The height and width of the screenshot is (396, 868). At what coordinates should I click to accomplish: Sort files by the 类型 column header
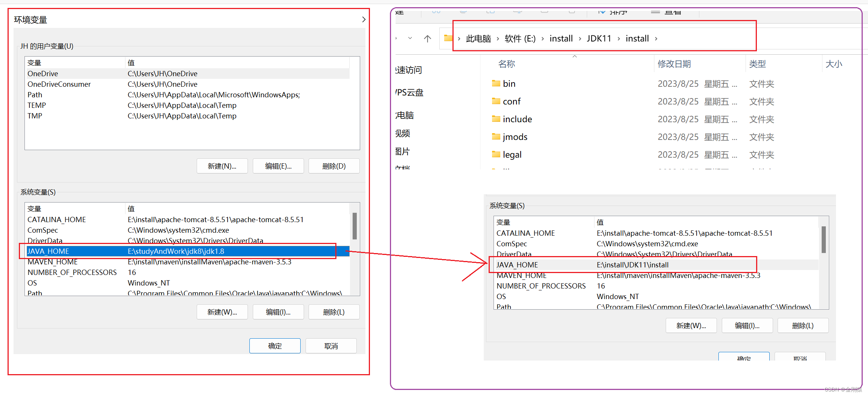[x=758, y=64]
